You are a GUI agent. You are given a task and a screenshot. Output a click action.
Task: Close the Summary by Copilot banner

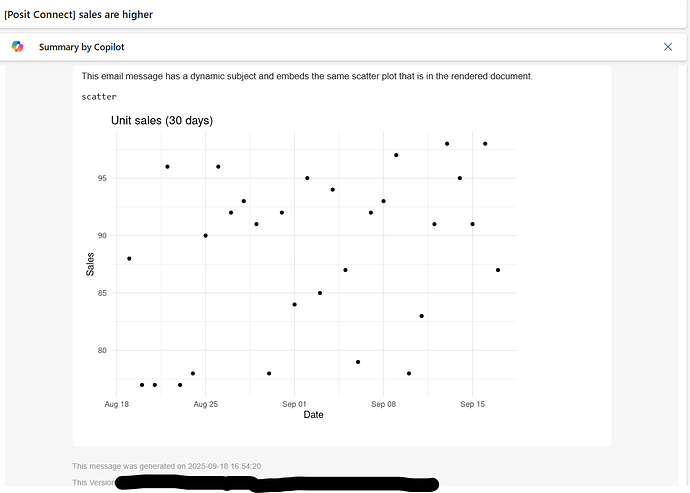pyautogui.click(x=668, y=47)
